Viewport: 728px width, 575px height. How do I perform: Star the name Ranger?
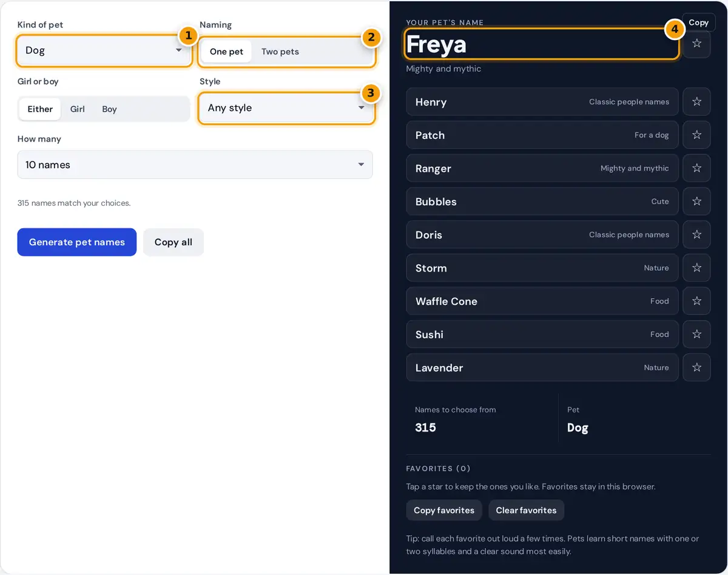[696, 168]
